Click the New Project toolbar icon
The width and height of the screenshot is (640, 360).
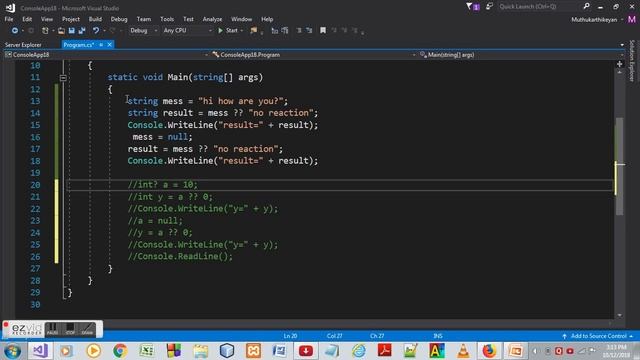(45, 31)
